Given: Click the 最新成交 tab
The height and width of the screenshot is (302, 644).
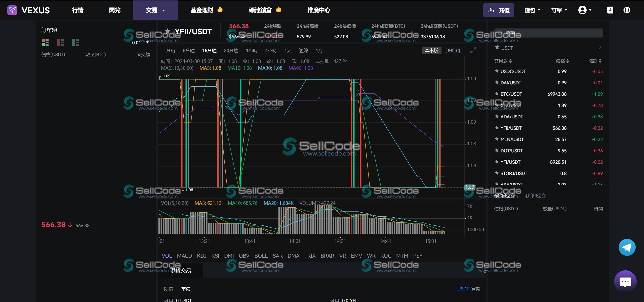Looking at the screenshot, I should pos(505,196).
